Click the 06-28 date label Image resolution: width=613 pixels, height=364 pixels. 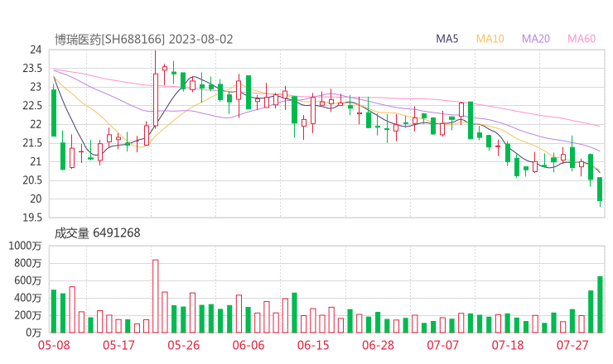378,345
